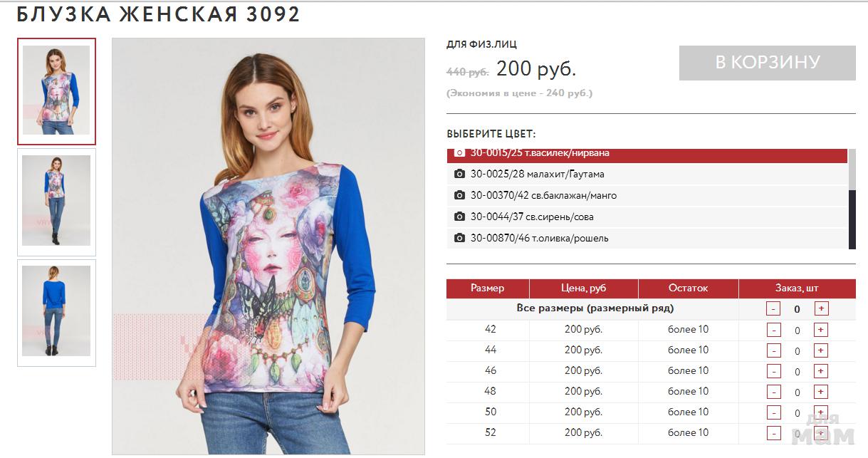
Task: Click camera icon of т.василек/нирвана row
Action: (459, 153)
